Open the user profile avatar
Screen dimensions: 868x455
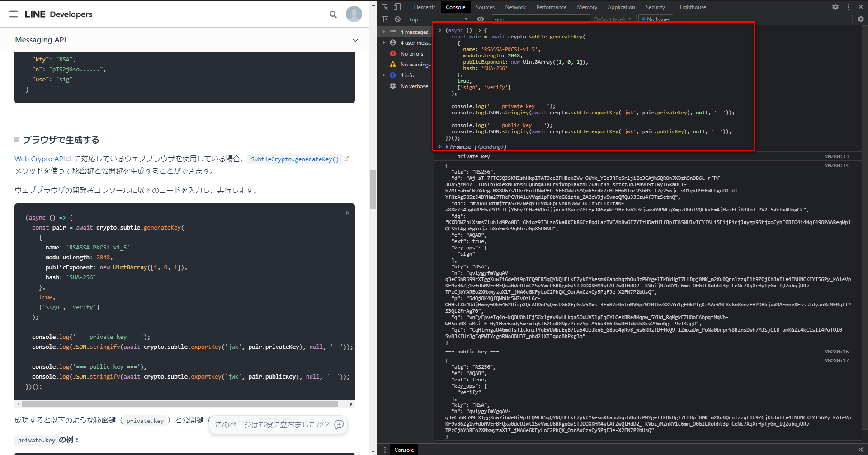pos(354,14)
